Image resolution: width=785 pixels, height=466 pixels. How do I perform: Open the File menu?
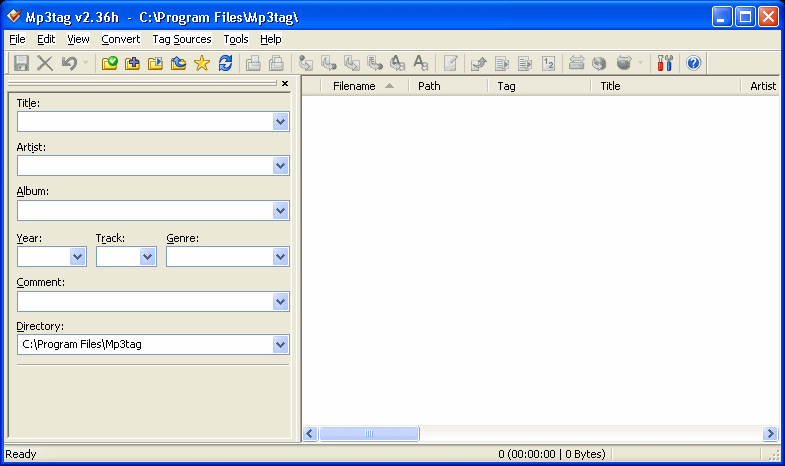(17, 39)
